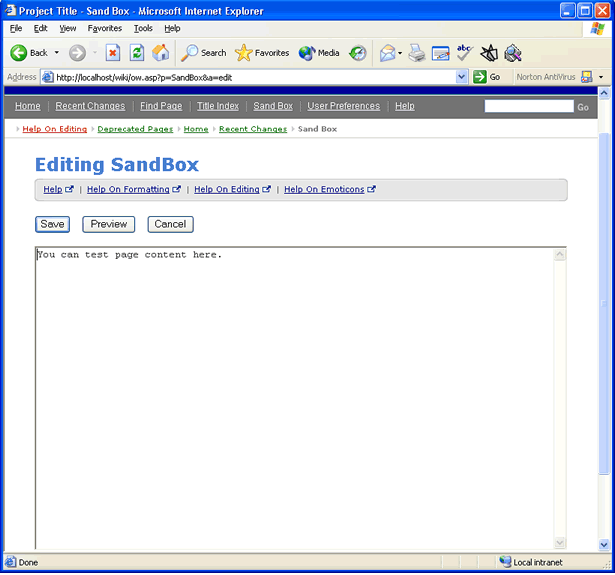Expand the address bar URL dropdown
The height and width of the screenshot is (575, 615).
(x=462, y=77)
